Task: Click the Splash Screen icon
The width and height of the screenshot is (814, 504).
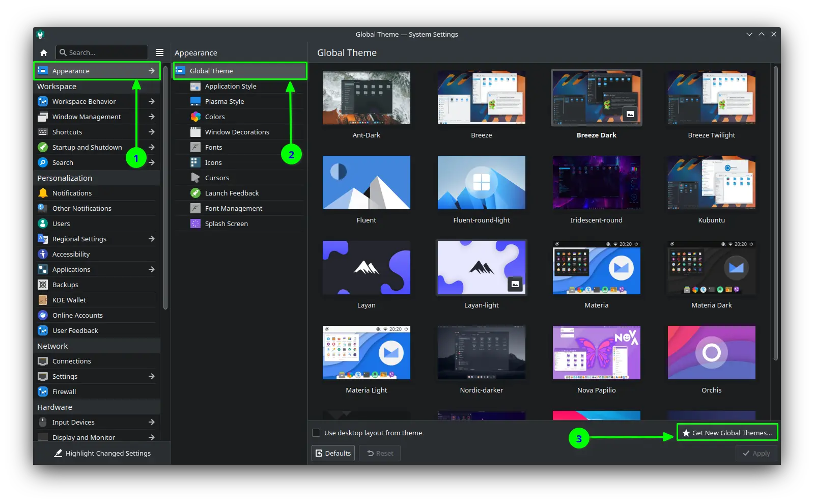Action: click(195, 223)
